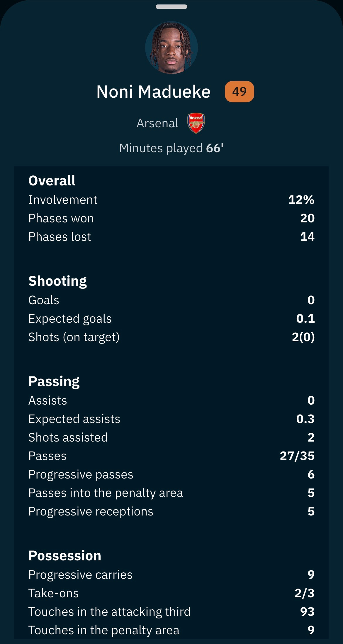Viewport: 343px width, 644px height.
Task: Tap the Expected assists stat row
Action: (x=171, y=419)
